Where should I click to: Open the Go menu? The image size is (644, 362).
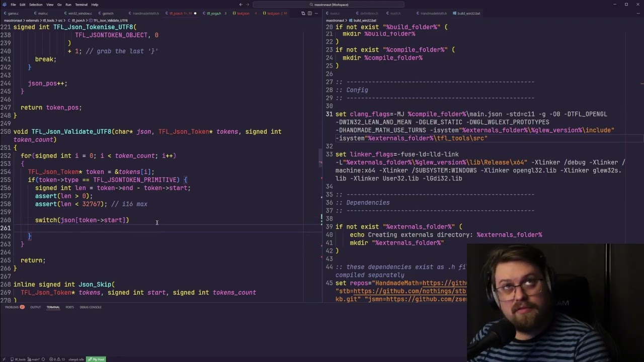[x=59, y=5]
